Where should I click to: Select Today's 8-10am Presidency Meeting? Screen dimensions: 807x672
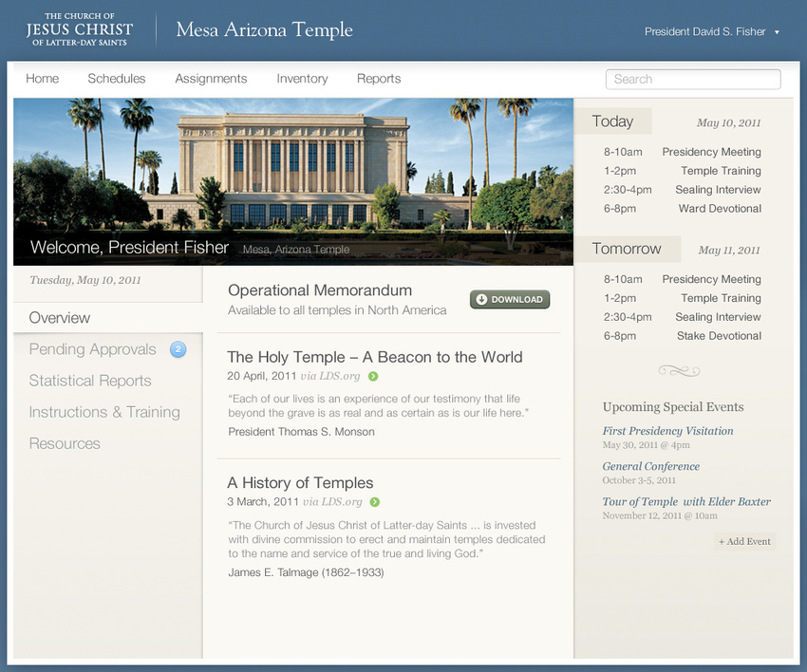[682, 152]
